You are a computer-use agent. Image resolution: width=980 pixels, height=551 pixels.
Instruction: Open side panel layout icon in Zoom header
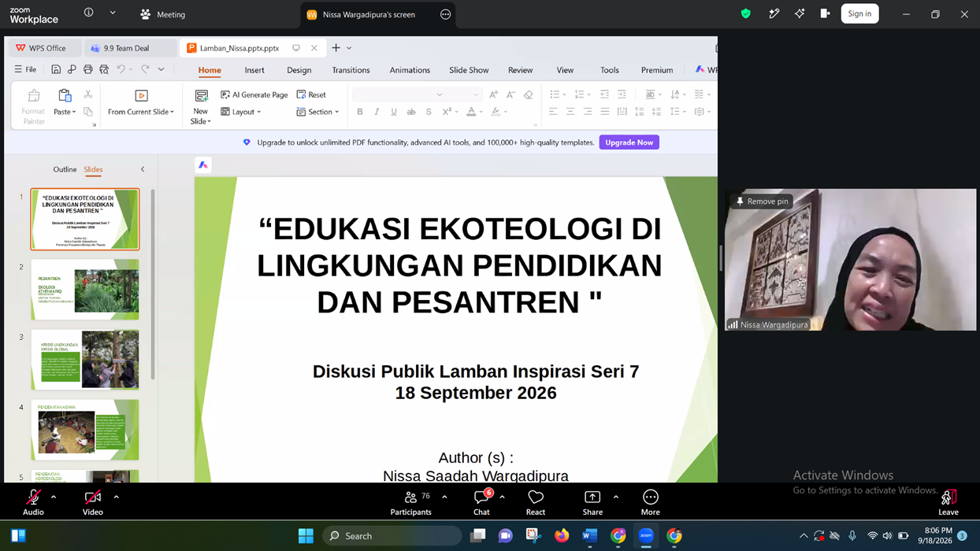[825, 13]
